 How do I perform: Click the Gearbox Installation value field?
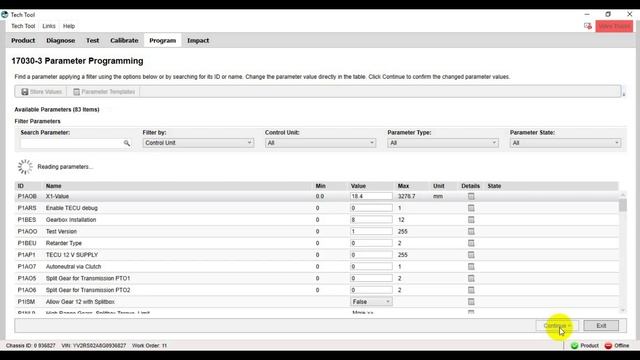pyautogui.click(x=371, y=220)
